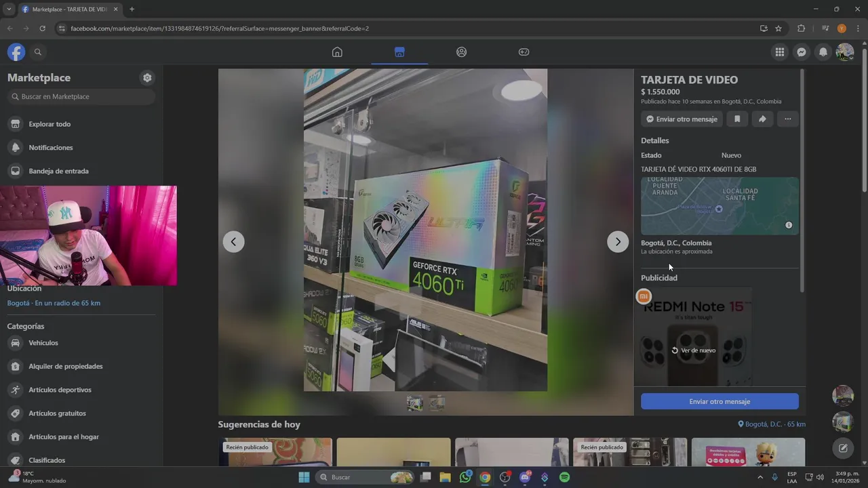Select the Marketplace storefront tab icon
Screen dimensions: 868x488
tap(399, 52)
